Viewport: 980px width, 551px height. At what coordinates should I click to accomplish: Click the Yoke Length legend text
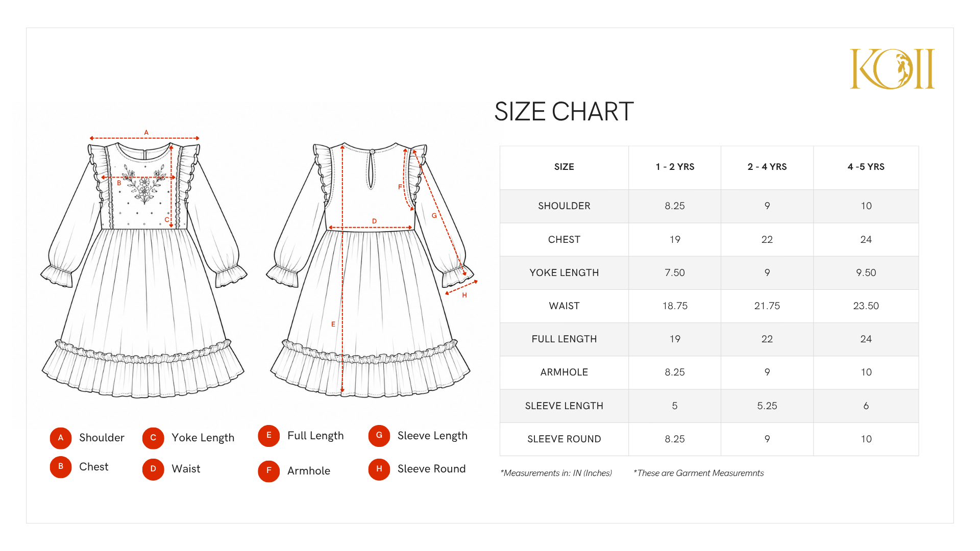pos(203,438)
